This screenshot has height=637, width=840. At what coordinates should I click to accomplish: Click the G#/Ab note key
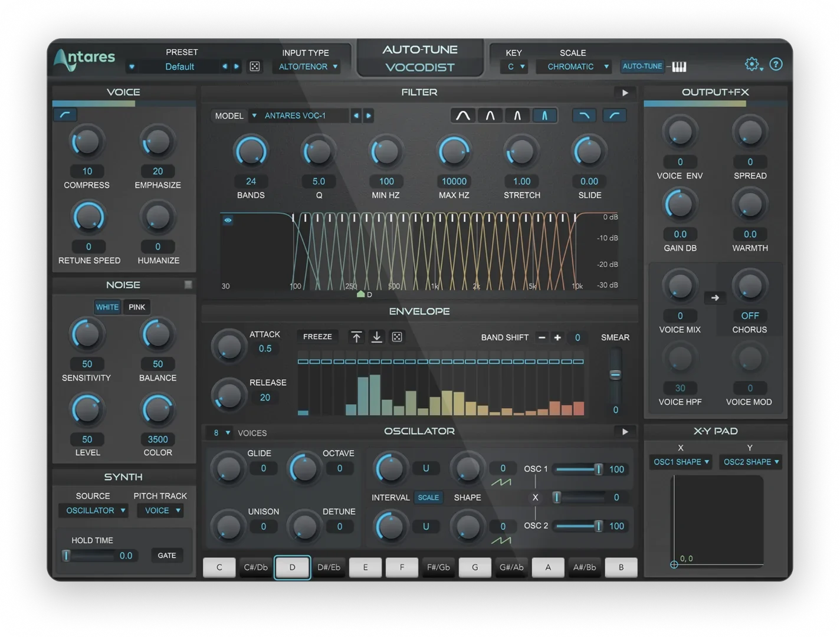(x=511, y=567)
